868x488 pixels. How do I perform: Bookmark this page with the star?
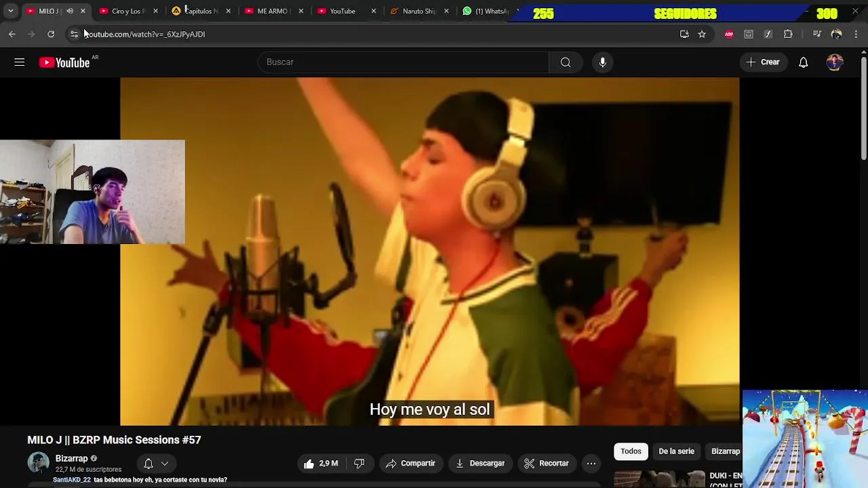pyautogui.click(x=702, y=34)
